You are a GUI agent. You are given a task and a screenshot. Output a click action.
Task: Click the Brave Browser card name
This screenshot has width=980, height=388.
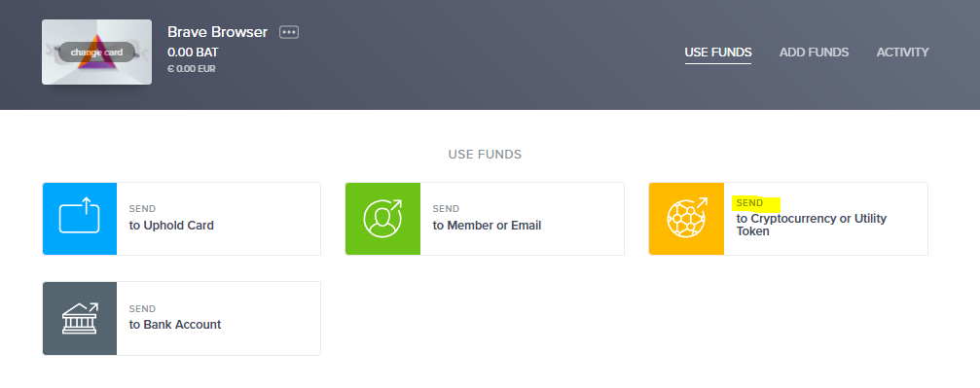(217, 32)
